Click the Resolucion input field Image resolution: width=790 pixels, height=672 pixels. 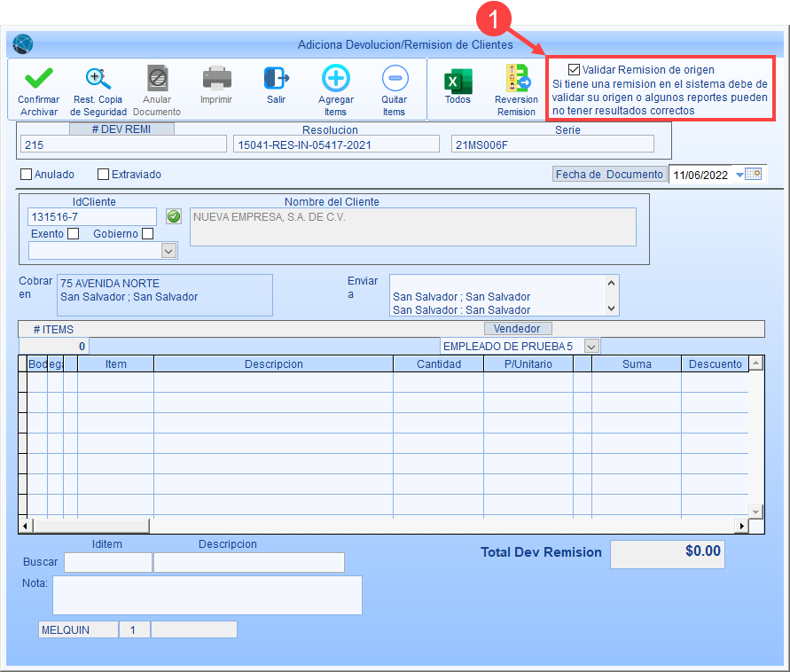click(336, 145)
